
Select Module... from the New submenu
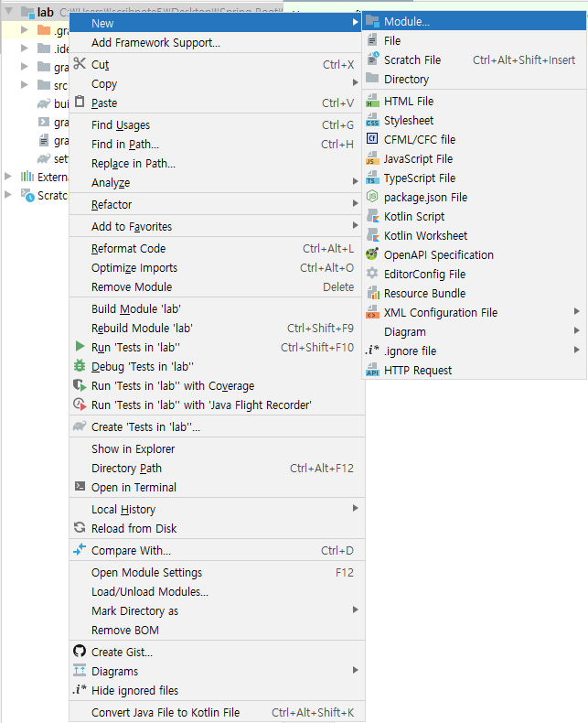407,21
